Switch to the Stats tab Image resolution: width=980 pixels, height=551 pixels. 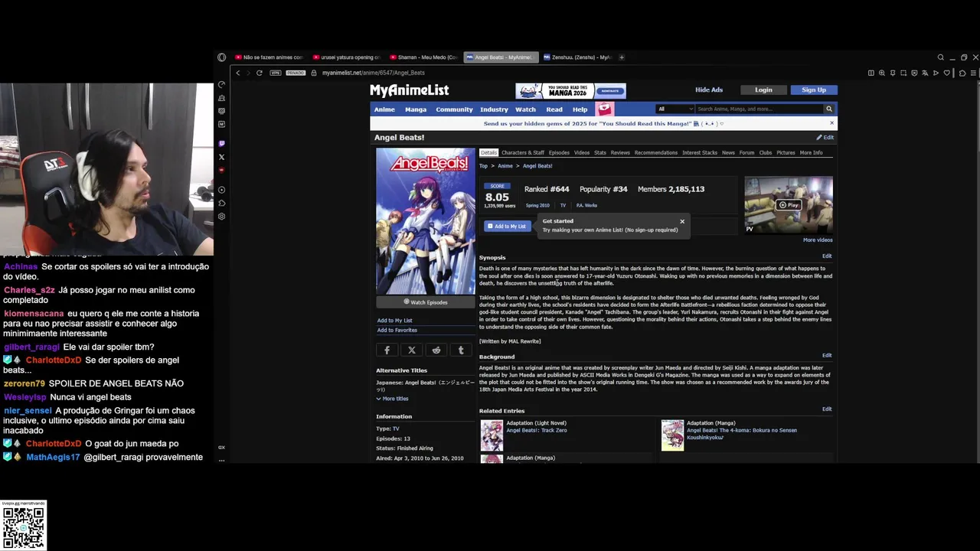coord(600,152)
